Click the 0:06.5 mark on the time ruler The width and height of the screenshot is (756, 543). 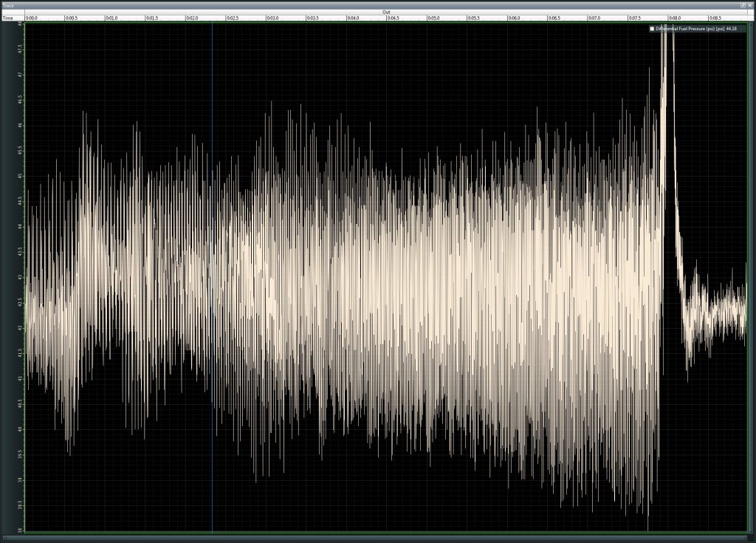[x=554, y=18]
